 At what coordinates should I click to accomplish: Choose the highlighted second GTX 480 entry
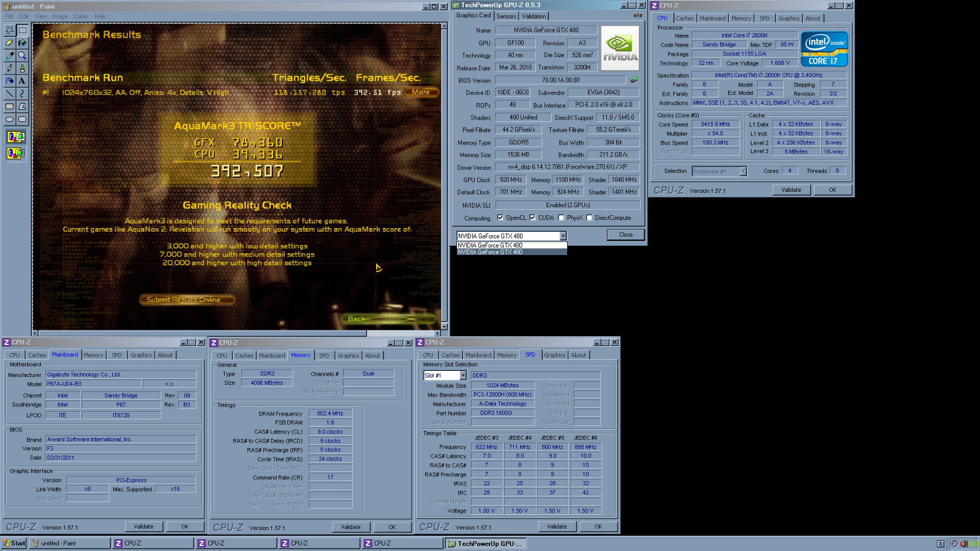512,252
